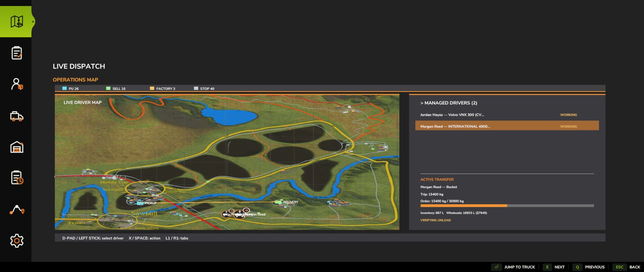Toggle the STOP 40 legend swatch
The width and height of the screenshot is (644, 272).
pyautogui.click(x=196, y=88)
